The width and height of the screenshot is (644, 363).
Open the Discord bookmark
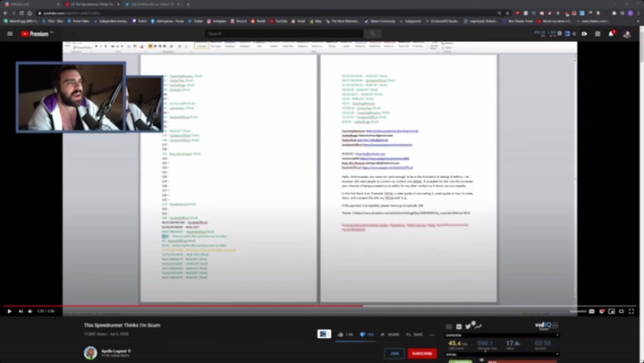(x=239, y=21)
